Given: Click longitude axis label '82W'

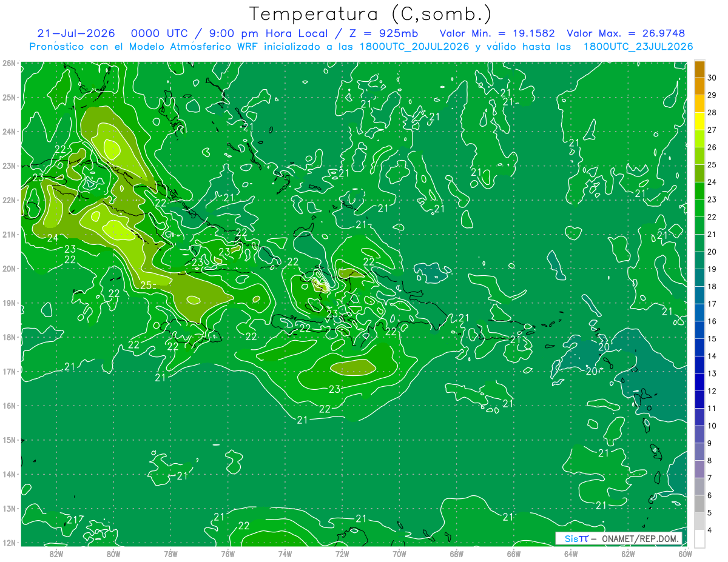Looking at the screenshot, I should (x=56, y=553).
